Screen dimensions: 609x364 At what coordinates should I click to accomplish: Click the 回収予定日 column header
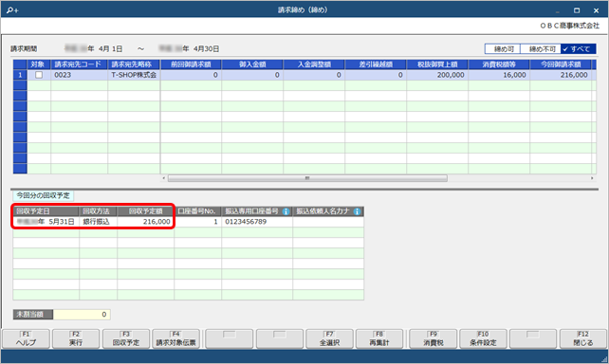46,211
